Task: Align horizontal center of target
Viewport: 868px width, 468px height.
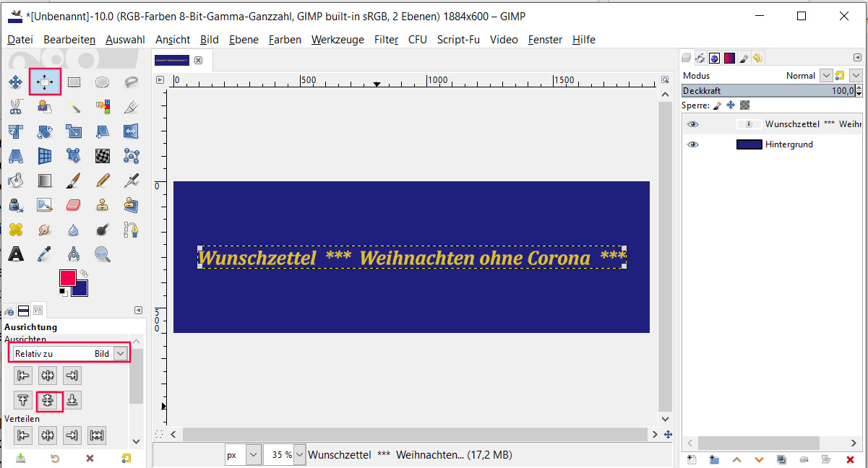Action: click(x=48, y=376)
